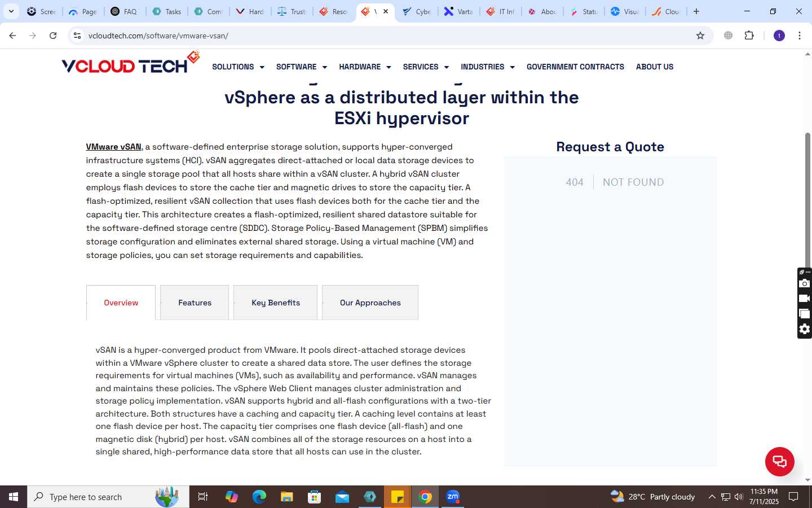812x508 pixels.
Task: Open the Chrome three-dot menu
Action: (800, 36)
